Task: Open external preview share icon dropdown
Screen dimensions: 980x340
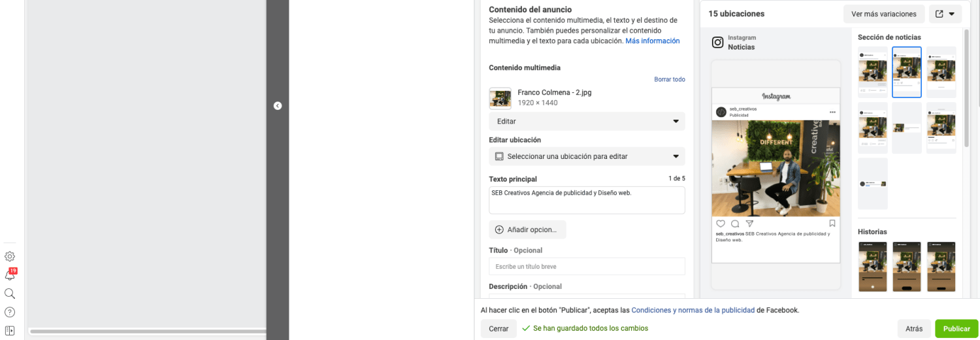Action: 945,14
